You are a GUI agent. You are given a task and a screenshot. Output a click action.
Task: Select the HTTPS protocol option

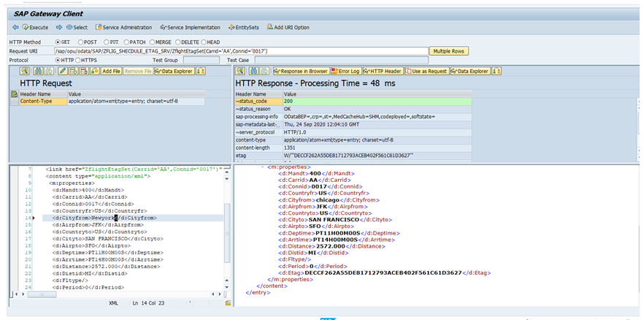[78, 61]
